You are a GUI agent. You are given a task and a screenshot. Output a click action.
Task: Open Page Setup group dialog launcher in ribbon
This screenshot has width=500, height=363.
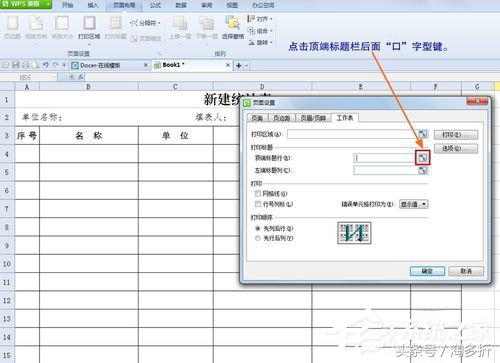click(x=159, y=54)
